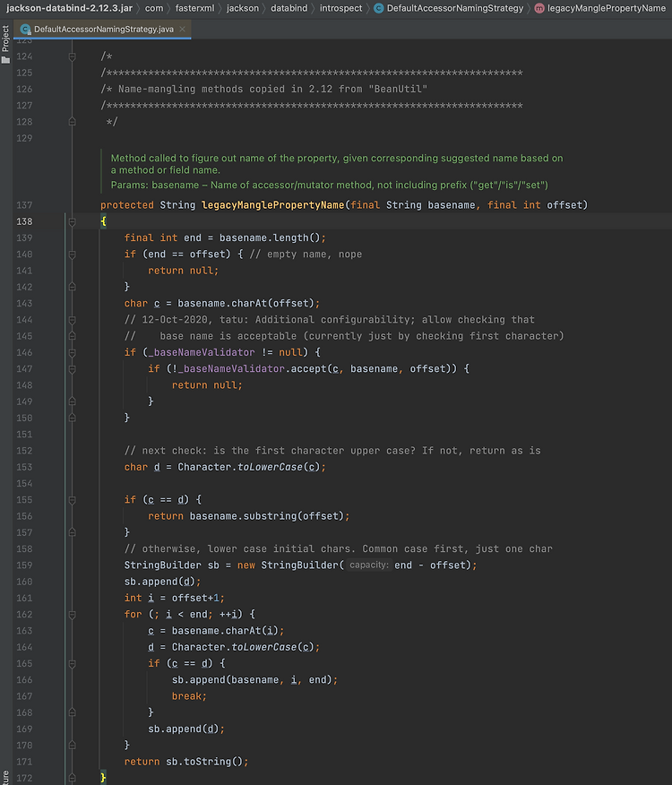Viewport: 672px width, 785px height.
Task: Open the Project tool window
Action: (5, 44)
